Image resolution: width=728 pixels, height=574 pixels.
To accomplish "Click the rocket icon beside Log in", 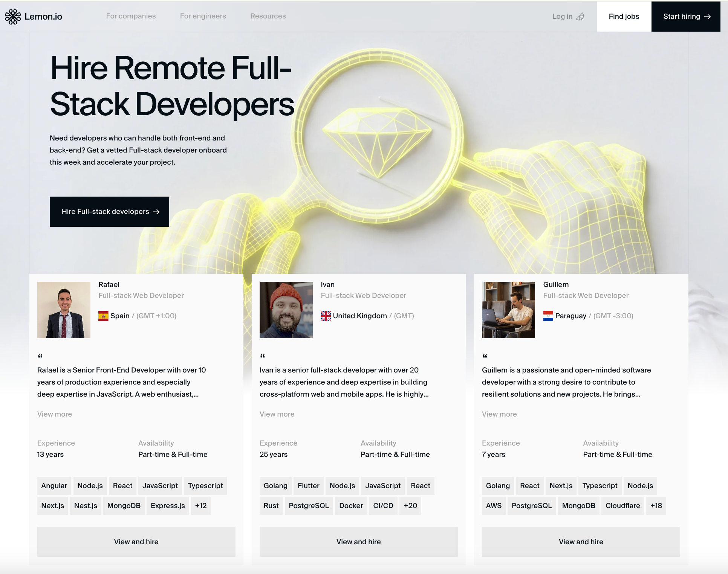I will [x=580, y=17].
